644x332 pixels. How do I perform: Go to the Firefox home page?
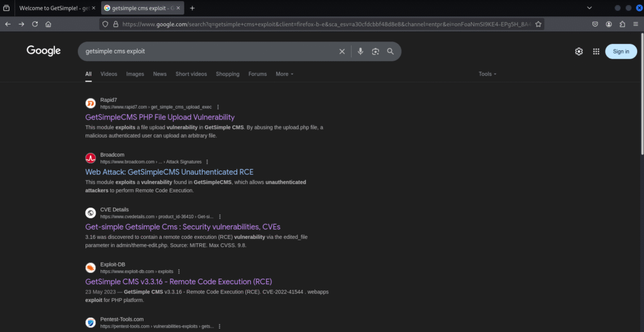(48, 25)
